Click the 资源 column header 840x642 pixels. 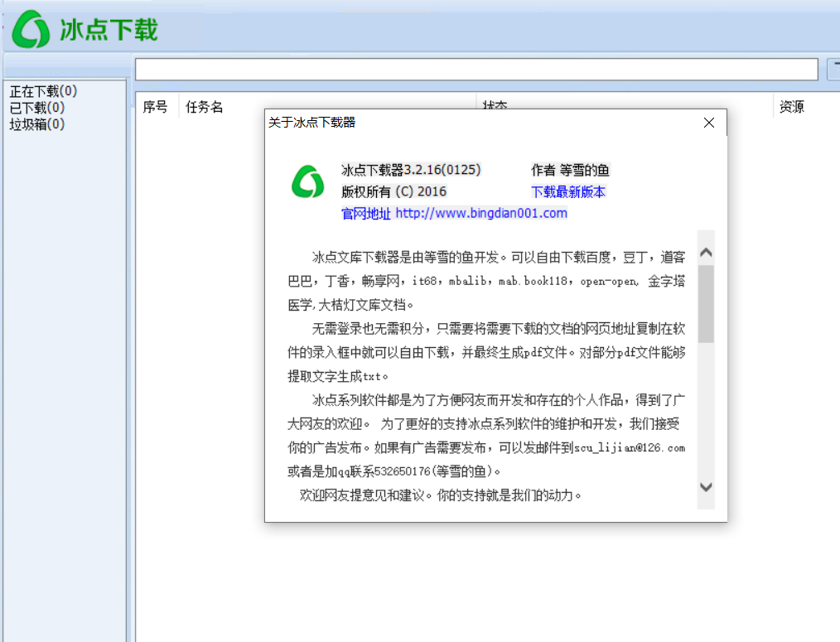point(792,107)
